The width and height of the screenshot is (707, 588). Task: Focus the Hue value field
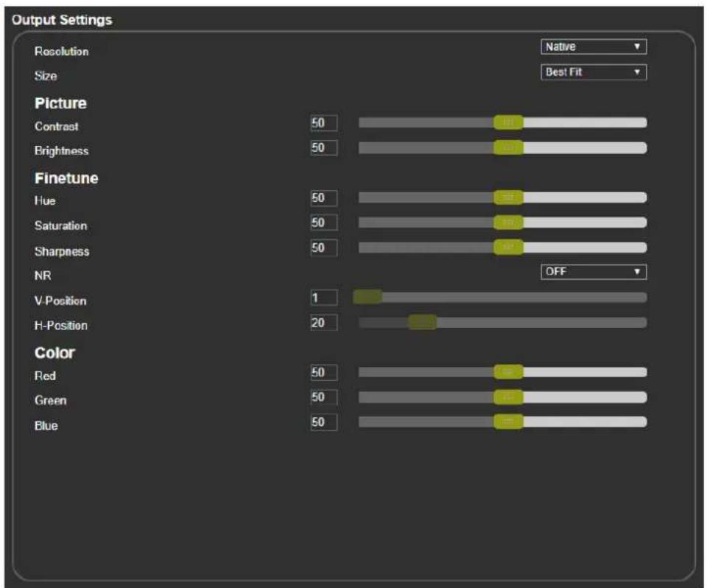(324, 197)
